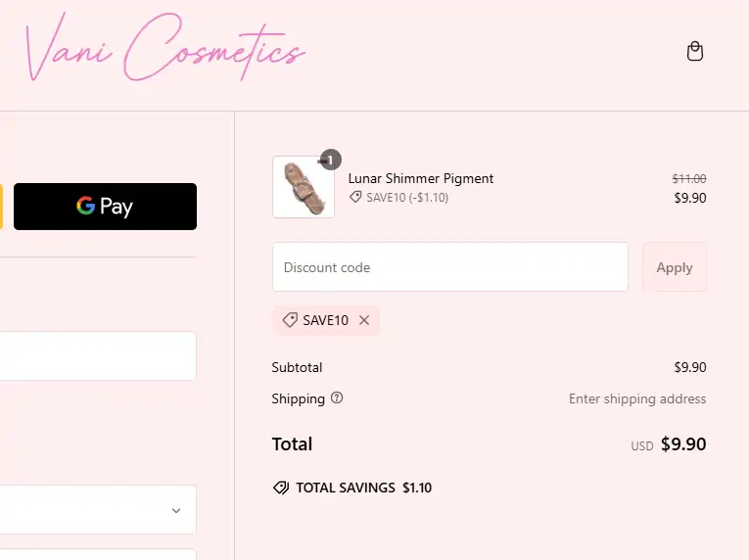This screenshot has height=560, width=749.
Task: Click the text field above the dropdown
Action: 97,355
